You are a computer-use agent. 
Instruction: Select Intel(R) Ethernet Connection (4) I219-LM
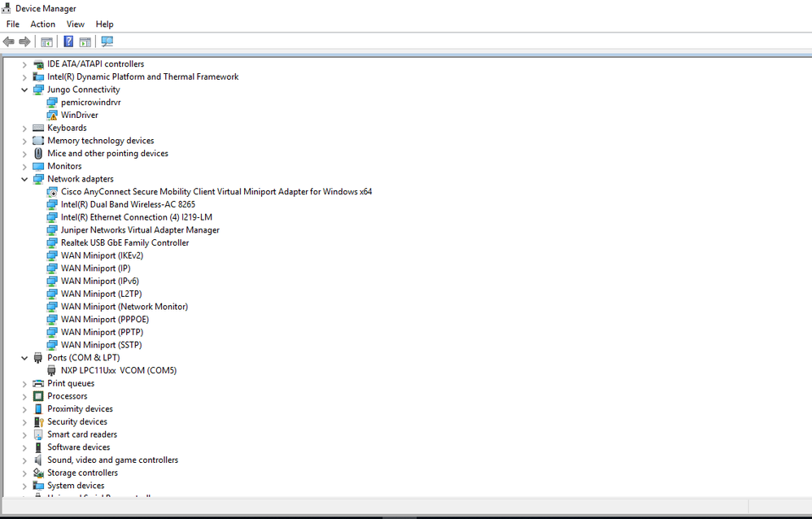coord(136,217)
